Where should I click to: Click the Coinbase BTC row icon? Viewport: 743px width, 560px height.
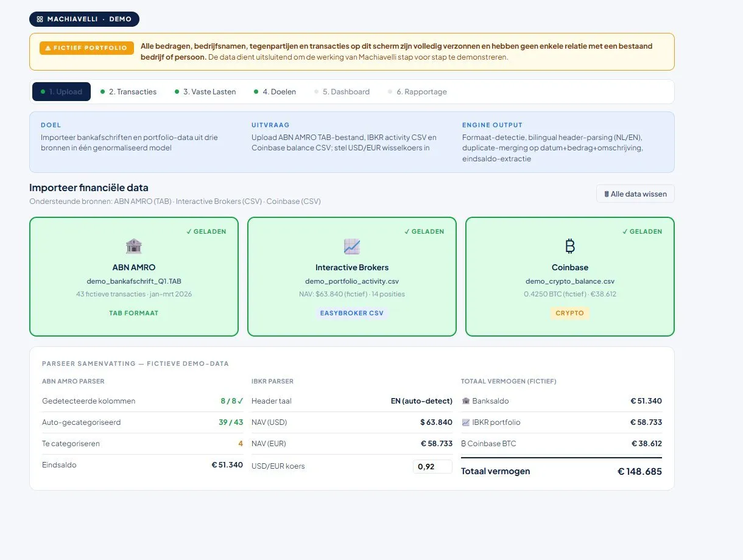(x=463, y=444)
